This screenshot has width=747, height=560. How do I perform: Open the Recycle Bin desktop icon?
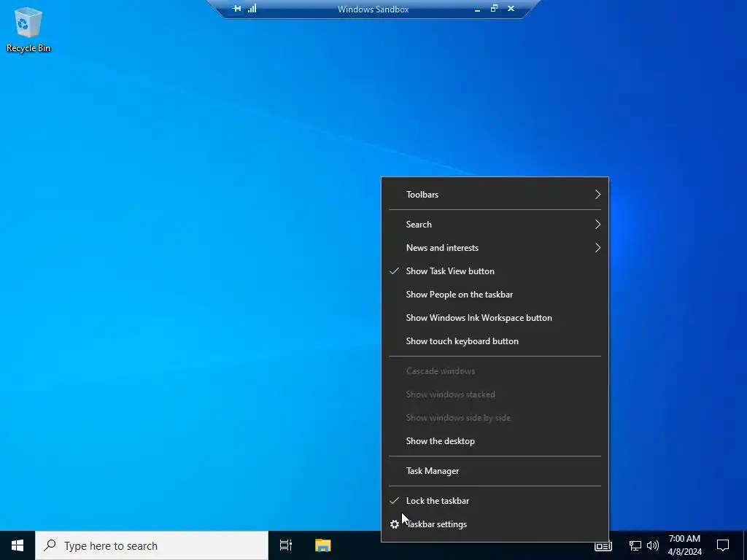pos(28,29)
